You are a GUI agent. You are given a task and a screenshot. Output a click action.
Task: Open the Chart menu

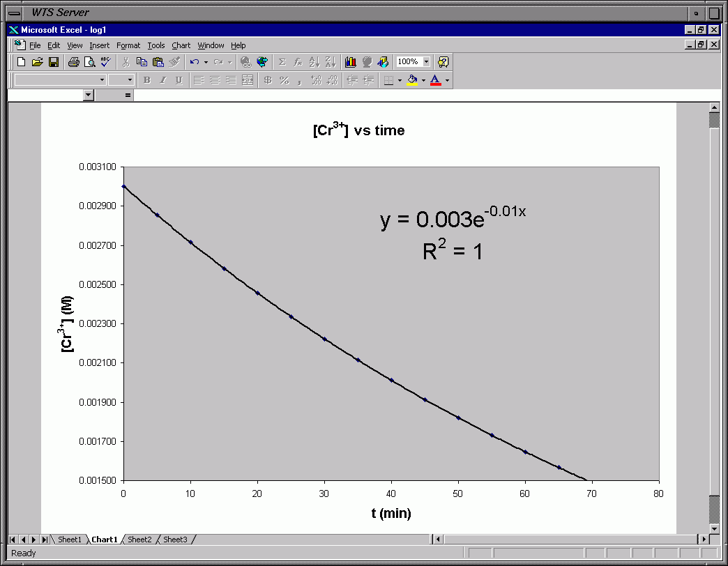(181, 45)
